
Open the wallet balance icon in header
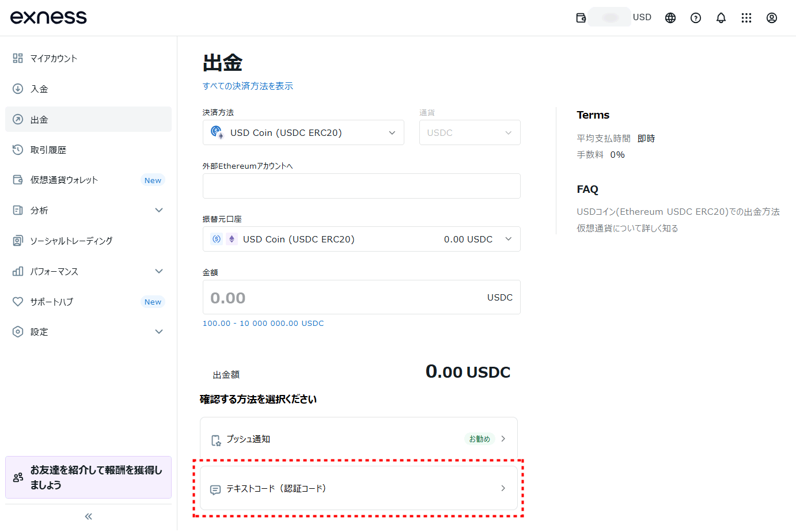(581, 18)
